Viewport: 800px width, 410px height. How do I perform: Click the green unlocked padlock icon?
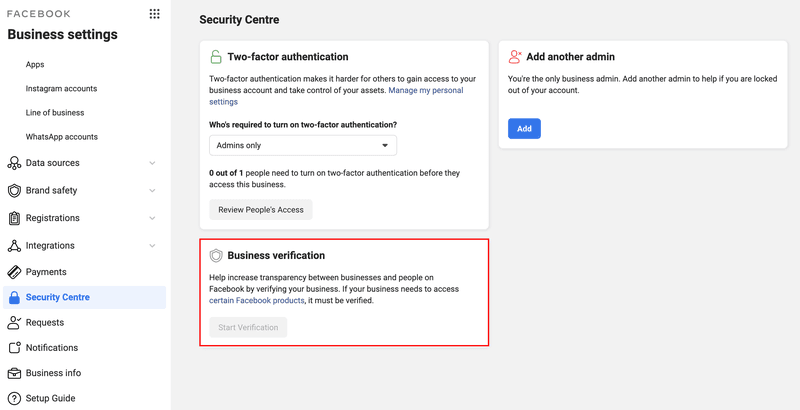coord(216,57)
